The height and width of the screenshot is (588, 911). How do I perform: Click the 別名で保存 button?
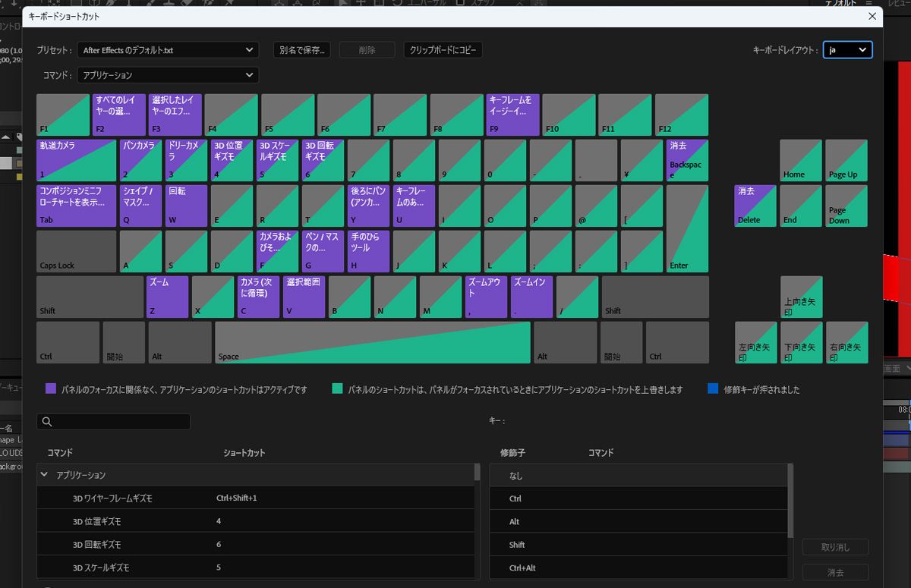(x=302, y=50)
